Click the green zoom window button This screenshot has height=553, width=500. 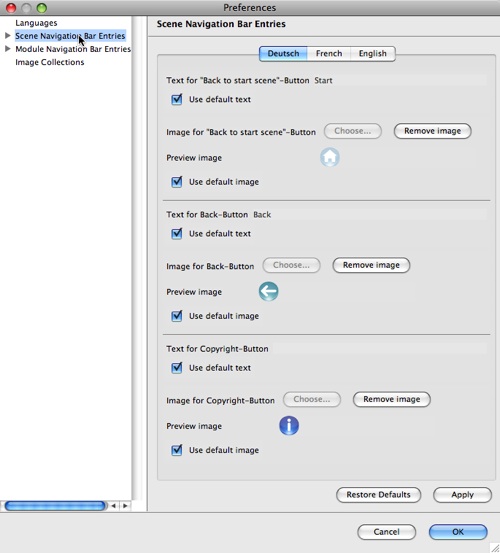pyautogui.click(x=42, y=7)
